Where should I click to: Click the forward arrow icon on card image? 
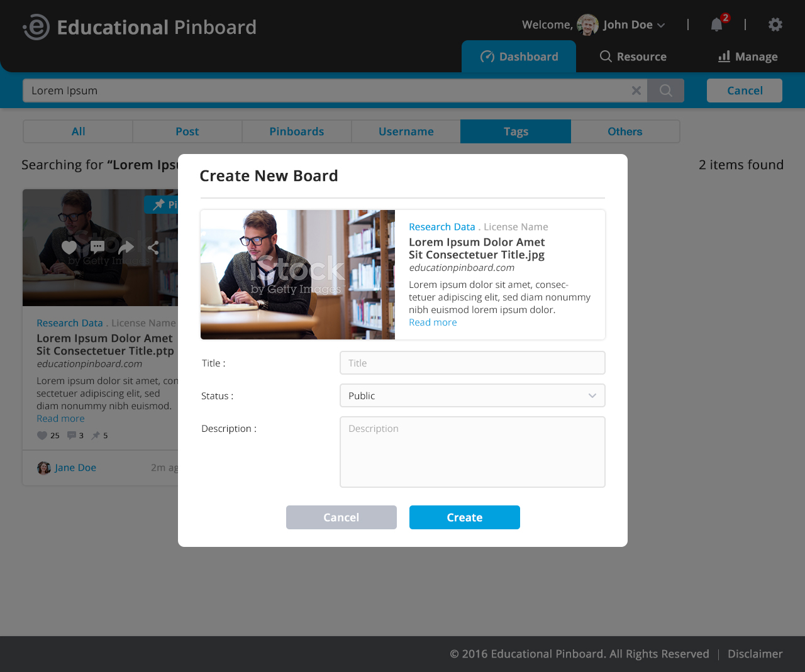pos(126,247)
